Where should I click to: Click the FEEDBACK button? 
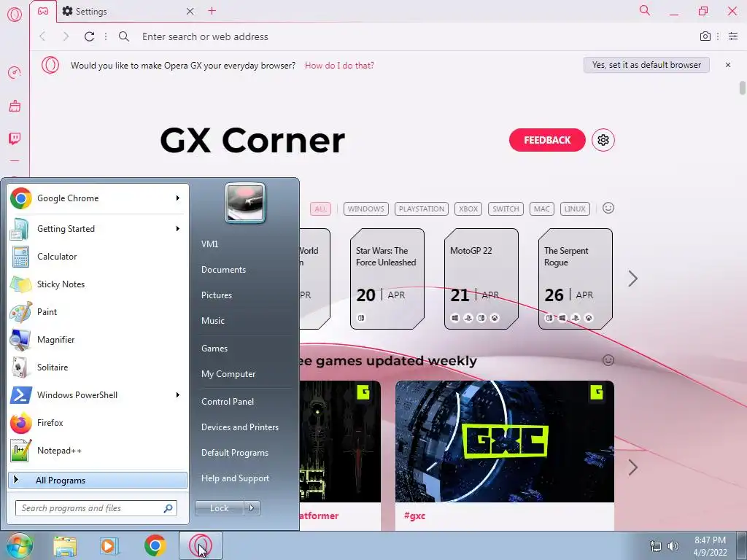pyautogui.click(x=547, y=140)
